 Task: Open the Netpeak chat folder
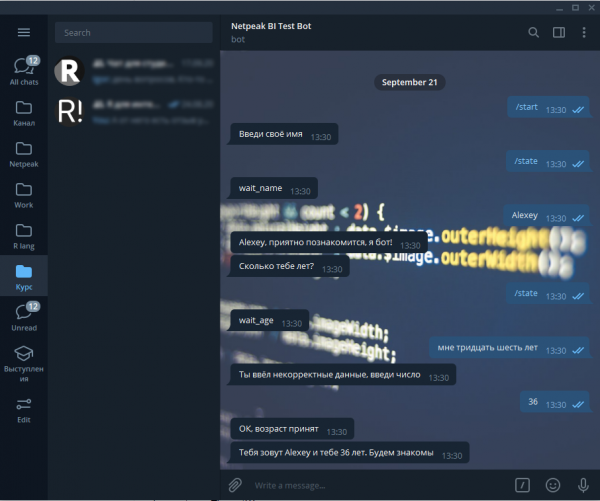click(24, 154)
